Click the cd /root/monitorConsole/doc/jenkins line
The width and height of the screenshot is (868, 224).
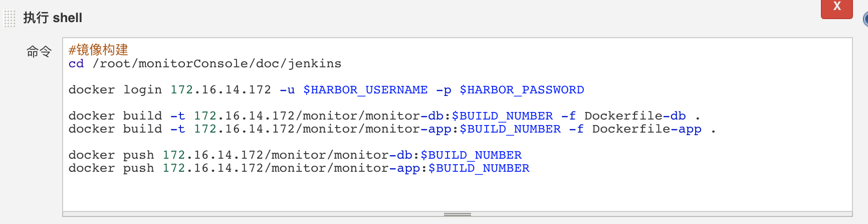point(205,64)
